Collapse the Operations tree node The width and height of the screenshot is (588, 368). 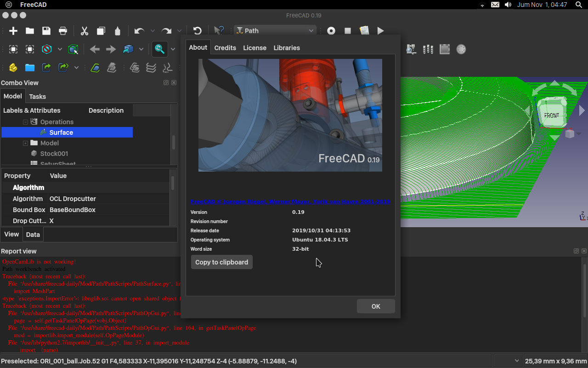click(x=26, y=122)
